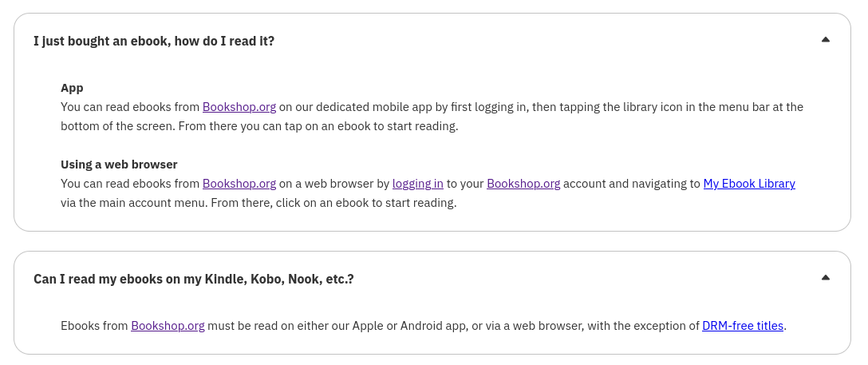Open the Bookshop.org link after 'read ebooks from' under web browser

point(239,184)
